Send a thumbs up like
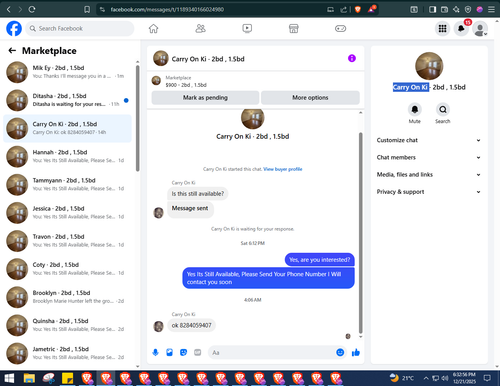Viewport: 500px width, 386px height. pyautogui.click(x=356, y=352)
